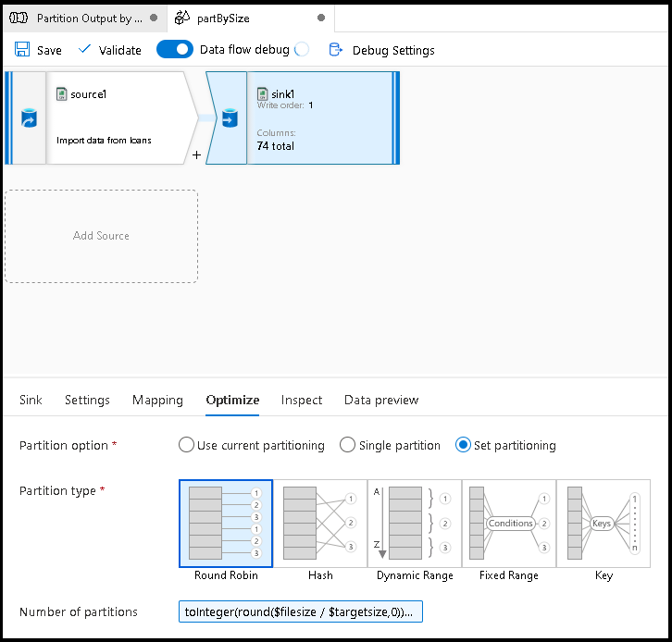Click the Validate checkmark icon

tap(85, 50)
